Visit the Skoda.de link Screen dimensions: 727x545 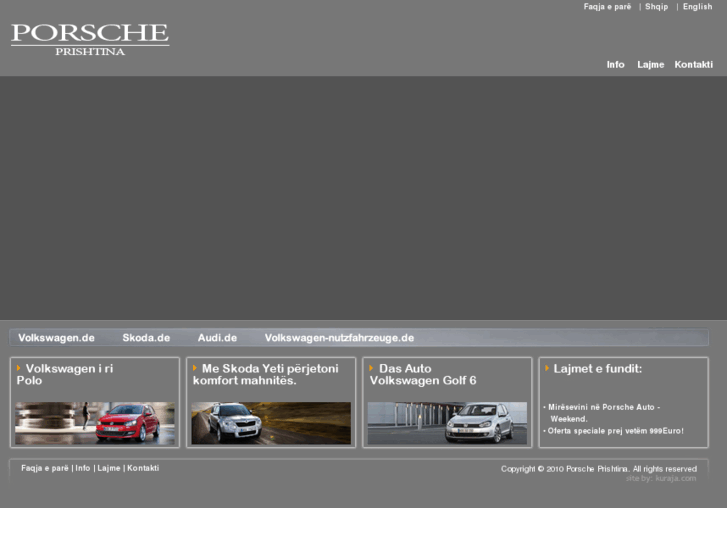pyautogui.click(x=146, y=338)
